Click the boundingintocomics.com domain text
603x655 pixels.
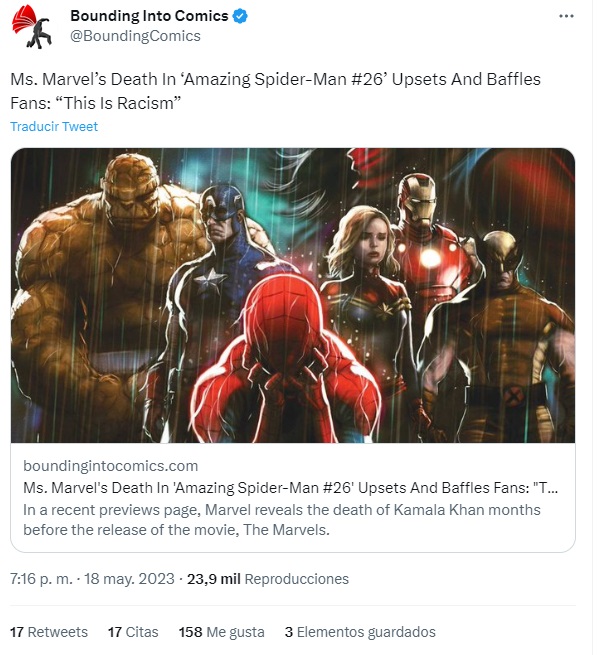[110, 466]
